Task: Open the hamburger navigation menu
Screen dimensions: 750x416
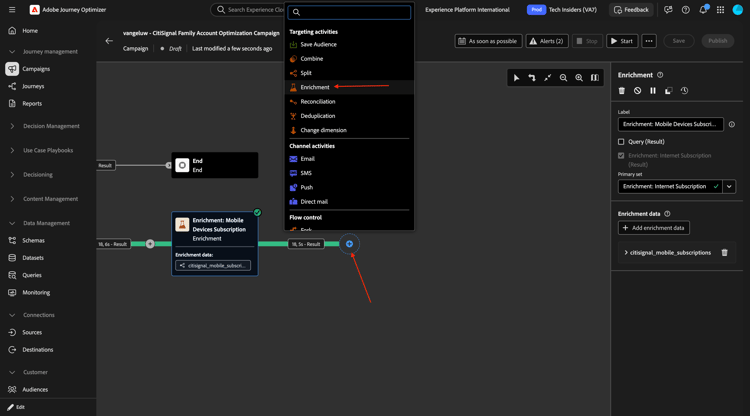Action: click(12, 10)
